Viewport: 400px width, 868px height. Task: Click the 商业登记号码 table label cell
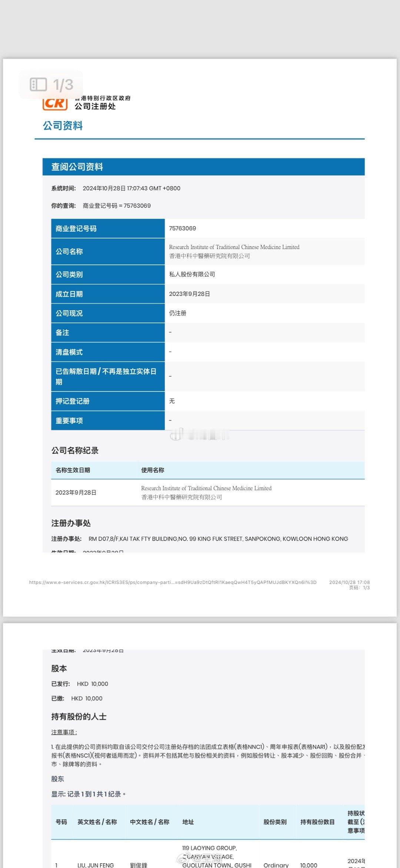pyautogui.click(x=108, y=228)
